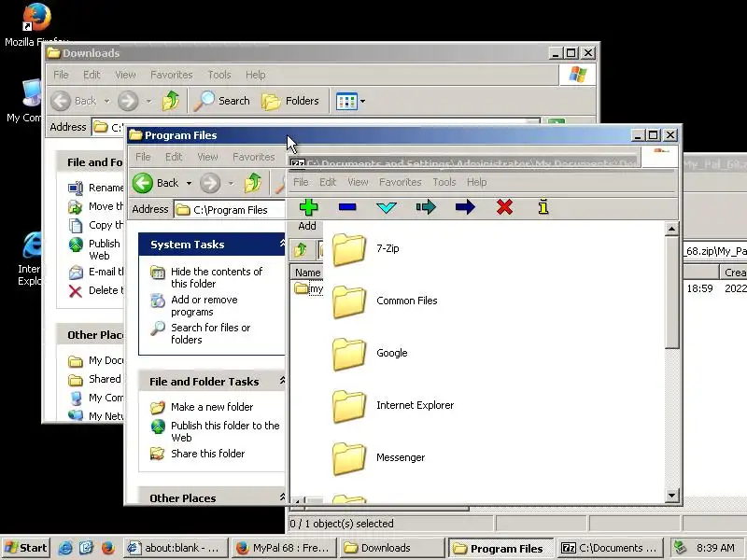This screenshot has height=560, width=747.
Task: Open File menu in 7-Zip window
Action: click(301, 182)
